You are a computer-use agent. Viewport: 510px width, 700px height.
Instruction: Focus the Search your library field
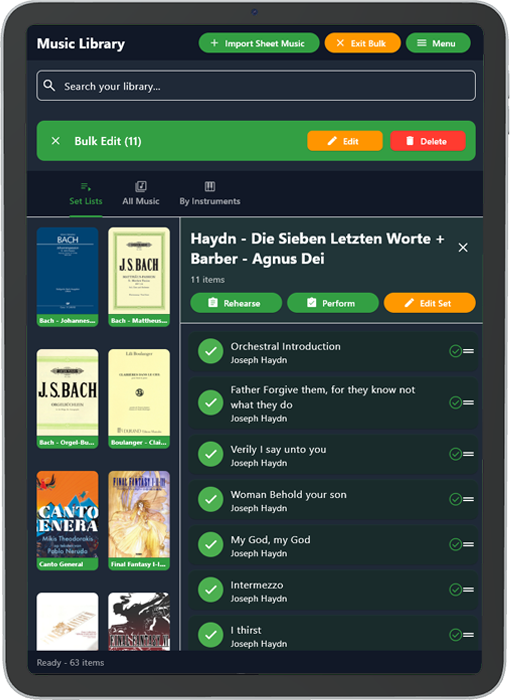pyautogui.click(x=256, y=86)
